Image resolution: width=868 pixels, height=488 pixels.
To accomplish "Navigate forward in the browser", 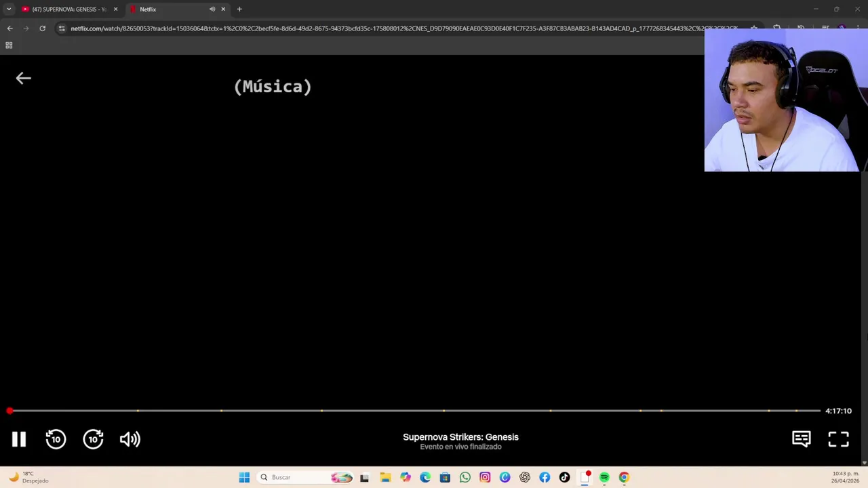I will [x=26, y=28].
